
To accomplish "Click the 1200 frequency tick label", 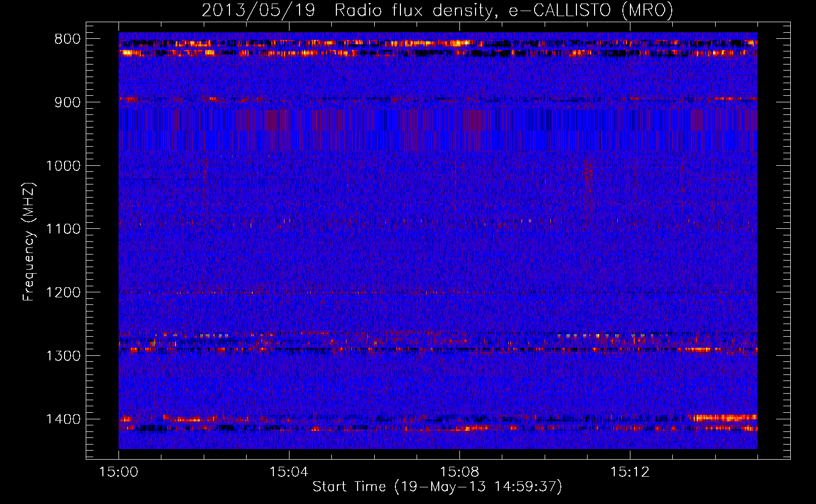I will 64,293.
